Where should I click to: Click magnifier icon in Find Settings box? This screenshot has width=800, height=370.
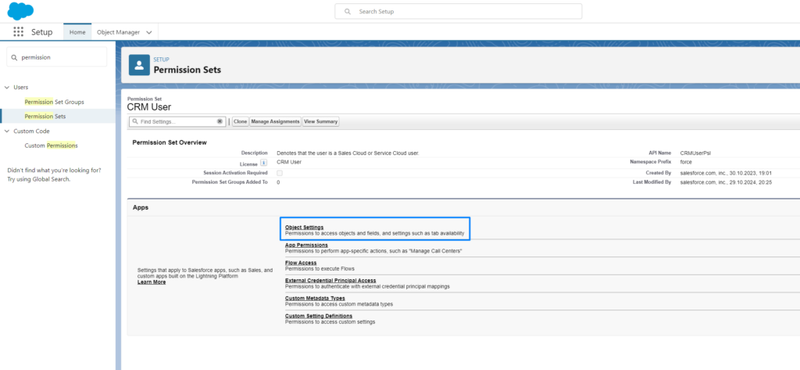(x=135, y=121)
